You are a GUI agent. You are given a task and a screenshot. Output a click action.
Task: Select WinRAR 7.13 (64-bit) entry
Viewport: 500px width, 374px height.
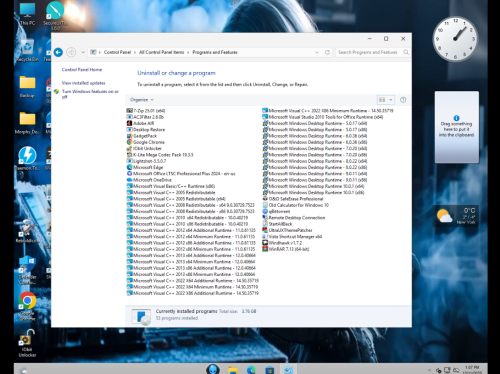tap(286, 249)
